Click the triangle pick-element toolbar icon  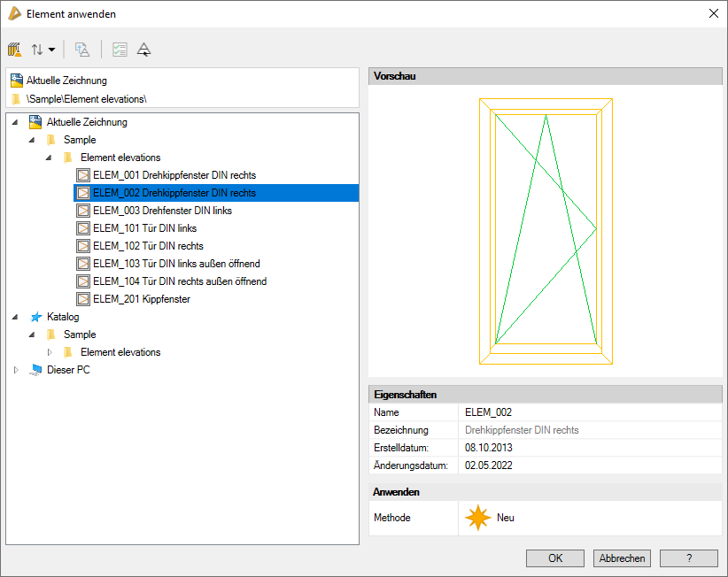pyautogui.click(x=143, y=50)
